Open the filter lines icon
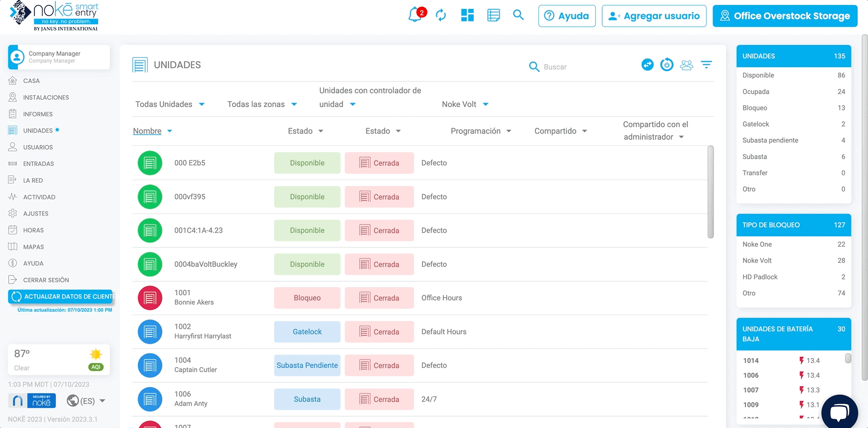Image resolution: width=868 pixels, height=428 pixels. point(706,65)
